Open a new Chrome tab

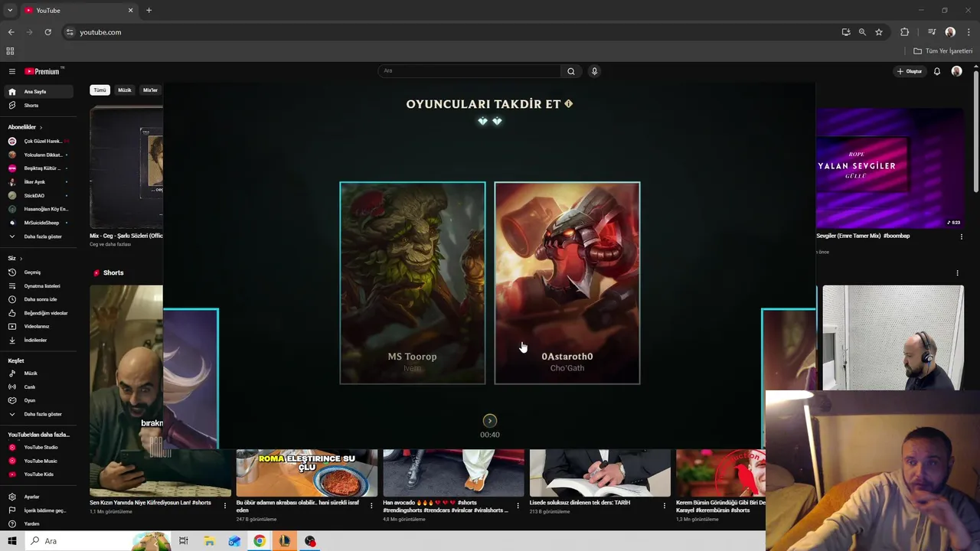149,11
